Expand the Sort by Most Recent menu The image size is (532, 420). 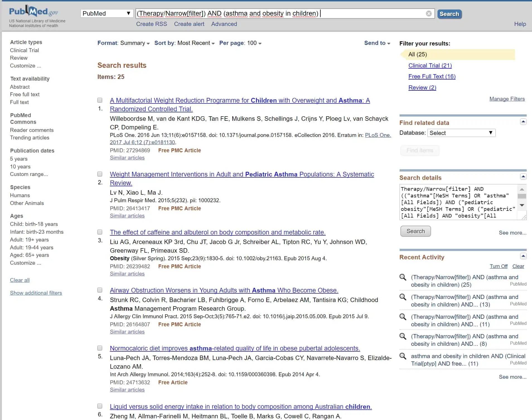(185, 43)
